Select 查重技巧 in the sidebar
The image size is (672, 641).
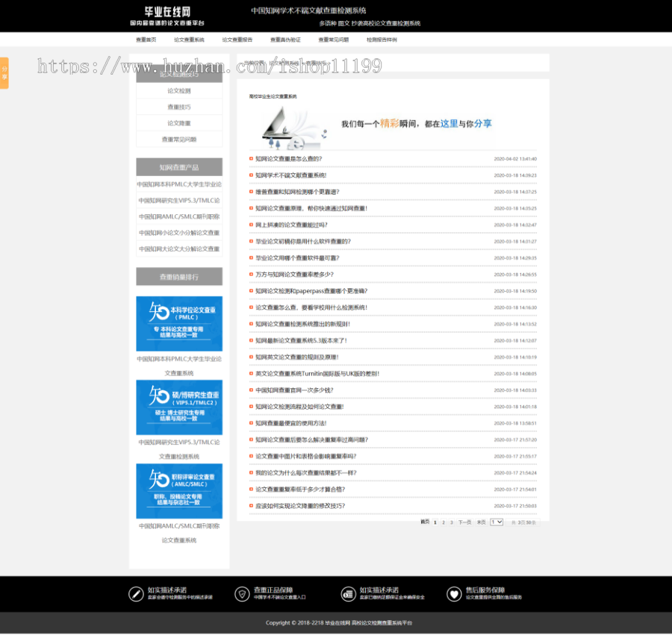pyautogui.click(x=179, y=107)
